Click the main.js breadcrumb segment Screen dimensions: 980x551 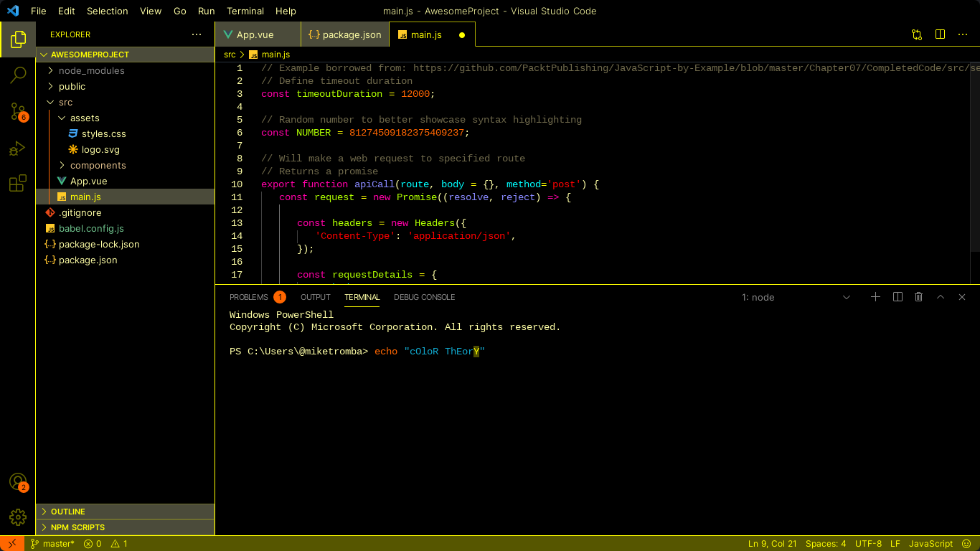click(270, 55)
